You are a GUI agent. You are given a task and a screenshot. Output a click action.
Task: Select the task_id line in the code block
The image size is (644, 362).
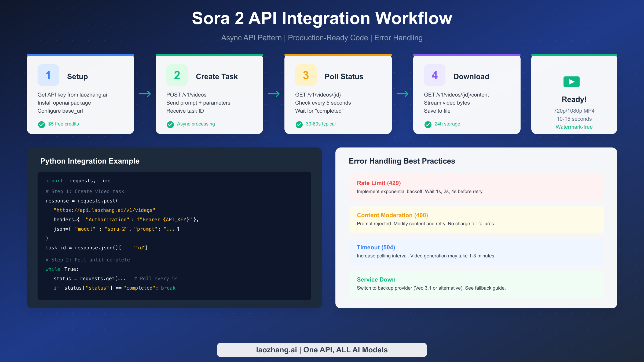pyautogui.click(x=96, y=248)
